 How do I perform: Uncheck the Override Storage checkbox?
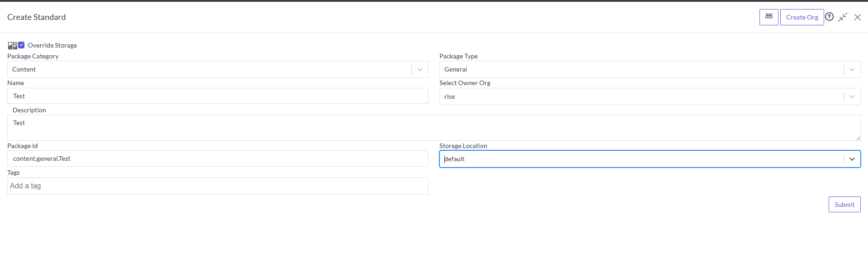(21, 45)
